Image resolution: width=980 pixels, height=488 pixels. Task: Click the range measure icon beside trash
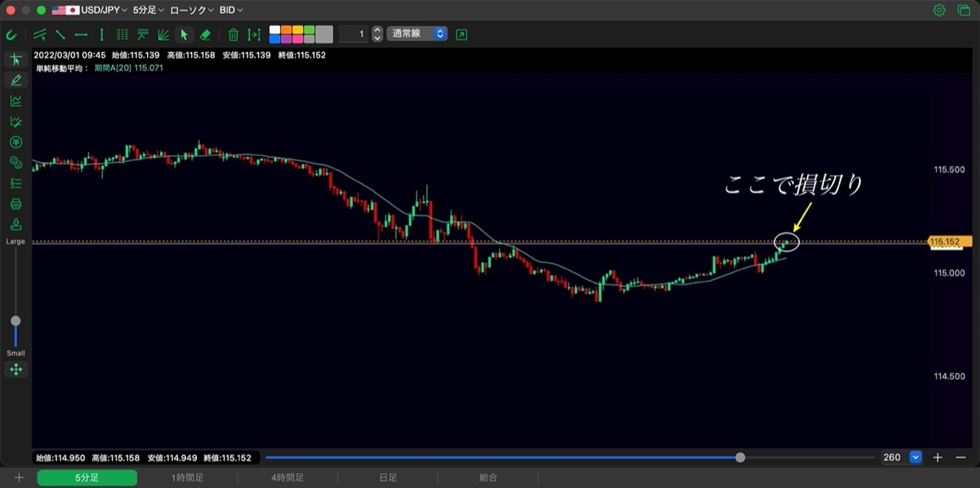(254, 34)
